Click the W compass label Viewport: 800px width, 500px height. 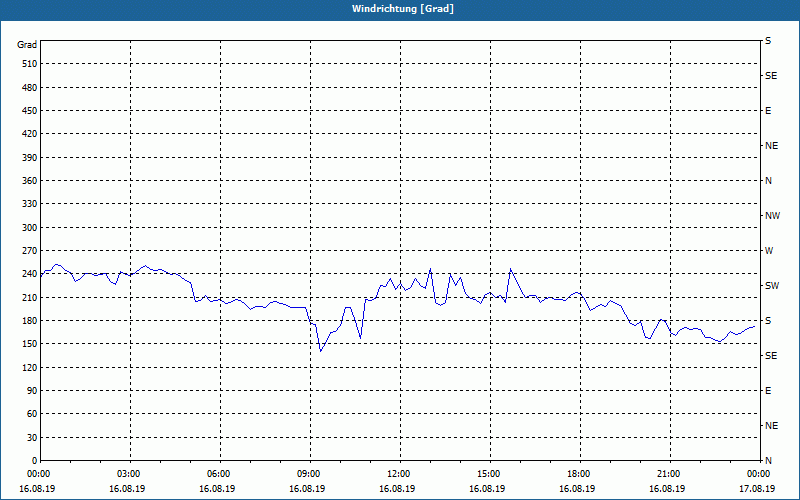(769, 251)
